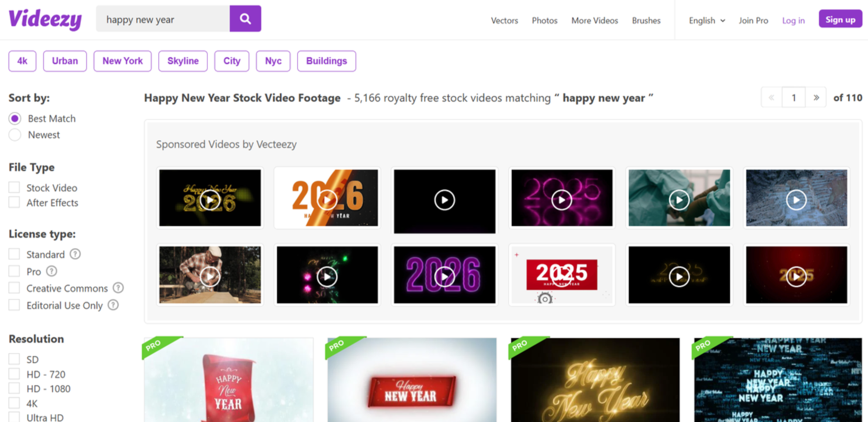The width and height of the screenshot is (868, 422).
Task: Click the Videezy logo
Action: pos(45,19)
